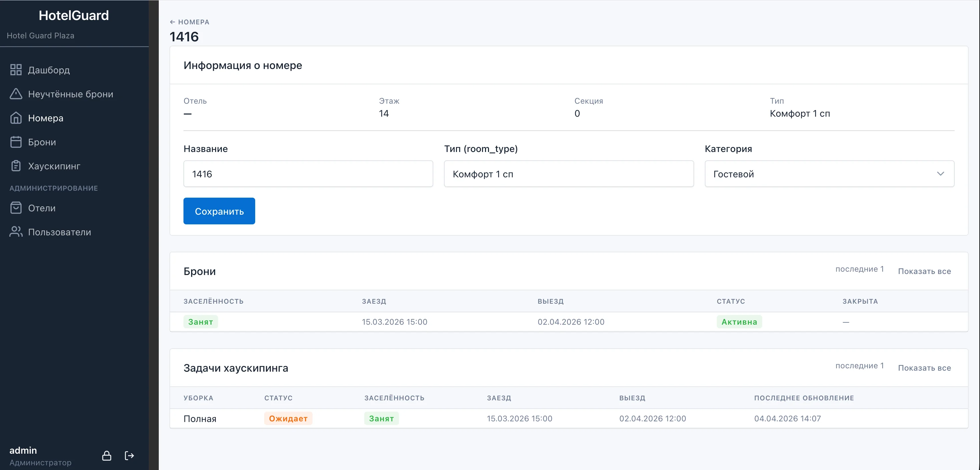Screen dimensions: 980x470
Task: Click Показать все in Задачи хаускипинга
Action: (x=924, y=368)
